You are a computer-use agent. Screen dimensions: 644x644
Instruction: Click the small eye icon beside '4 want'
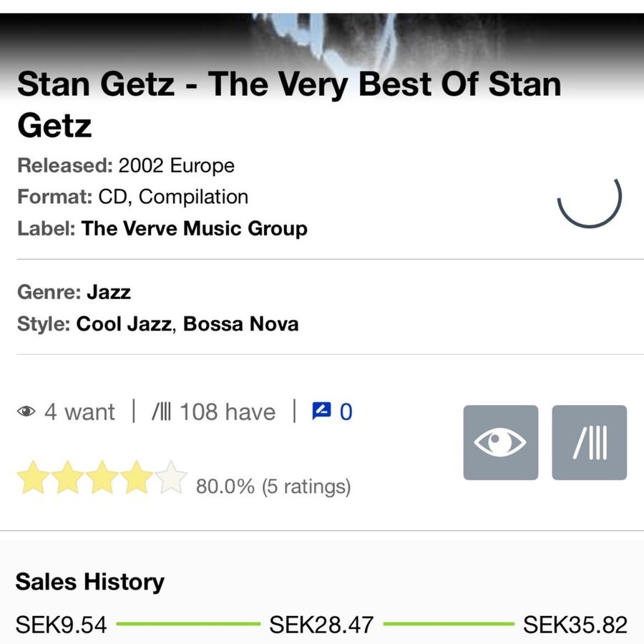click(26, 412)
